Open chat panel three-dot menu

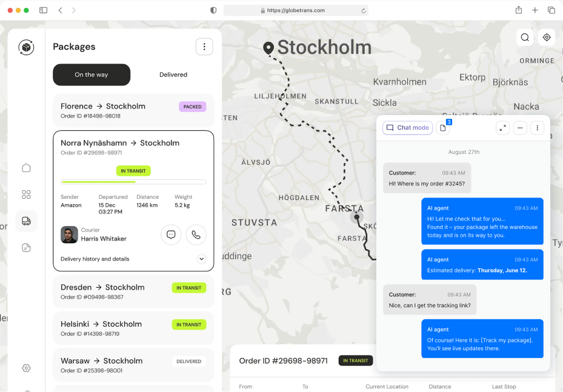pos(537,128)
